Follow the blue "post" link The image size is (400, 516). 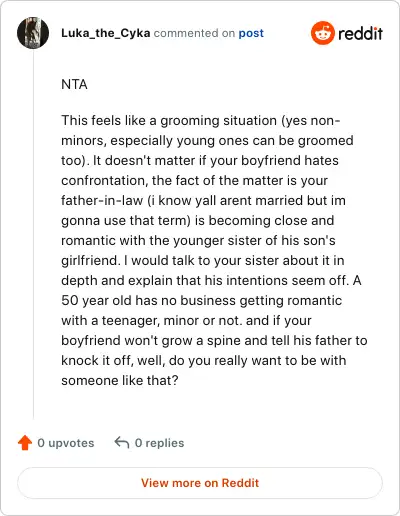click(x=251, y=33)
